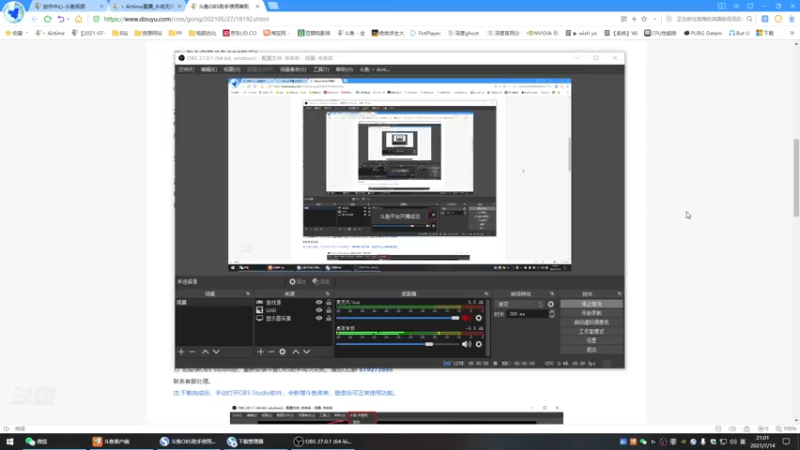Open OBS 帮助(H) menu
This screenshot has height=450, width=800.
pyautogui.click(x=344, y=69)
